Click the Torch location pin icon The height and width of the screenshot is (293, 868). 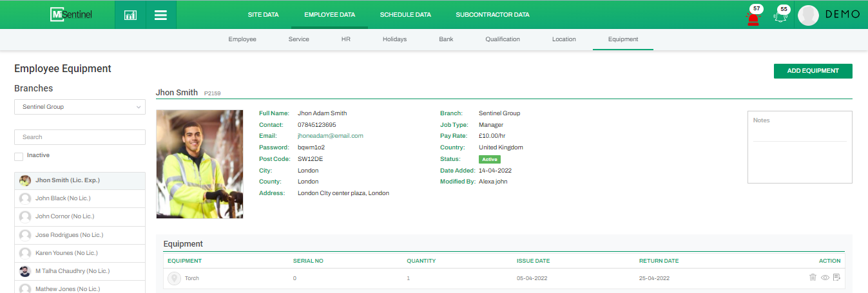click(174, 278)
